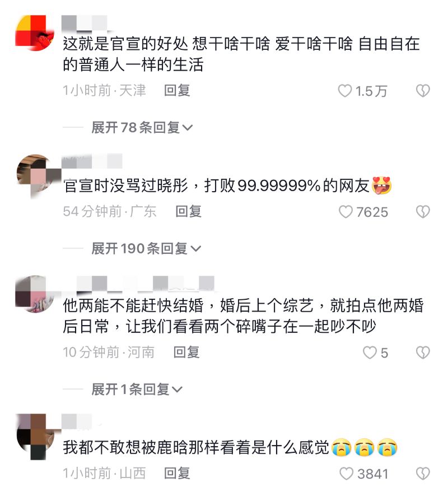Dislike the Tianjin comment via broken heart
This screenshot has width=448, height=491.
(423, 91)
